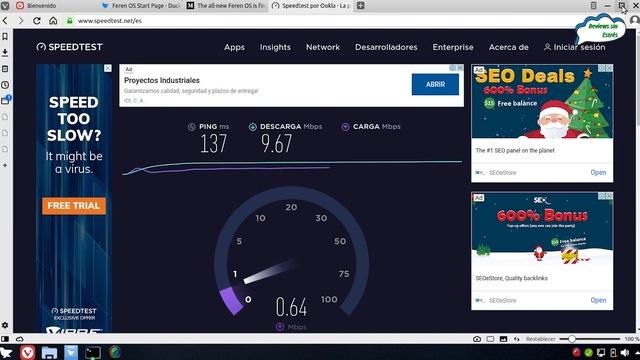This screenshot has width=640, height=360.
Task: Open the Downloads side panel
Action: point(5,53)
